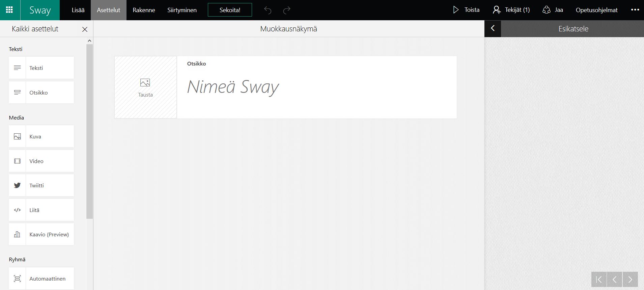Click the Jaa share button

(x=553, y=10)
